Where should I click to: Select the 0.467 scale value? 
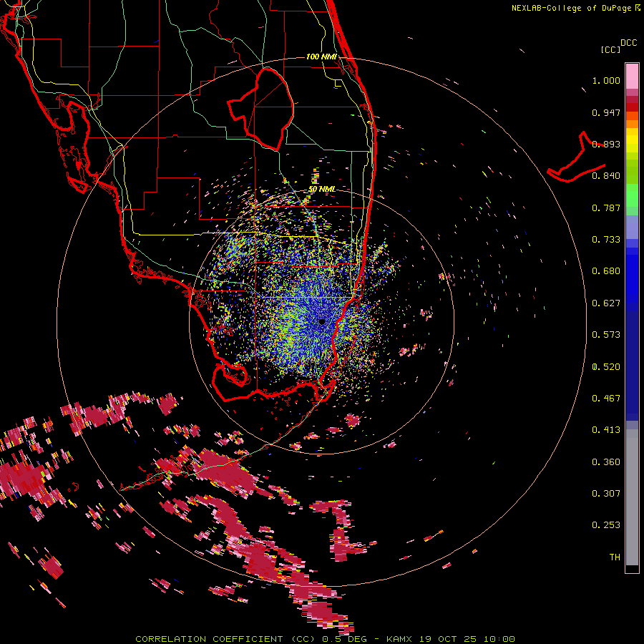[606, 399]
